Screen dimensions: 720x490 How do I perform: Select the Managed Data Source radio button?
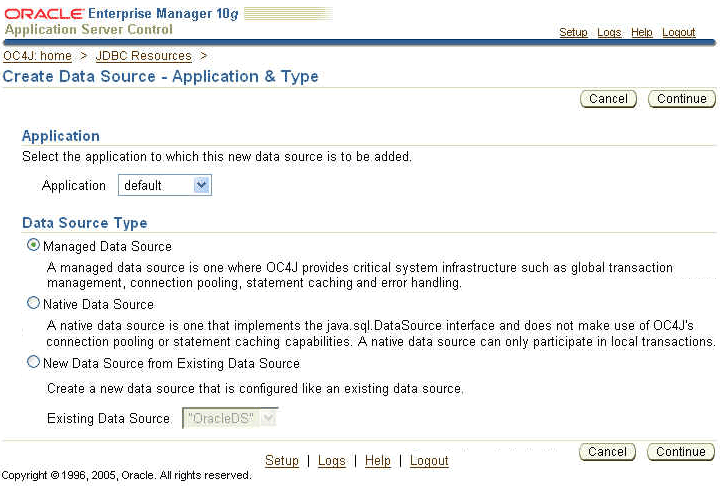coord(33,245)
